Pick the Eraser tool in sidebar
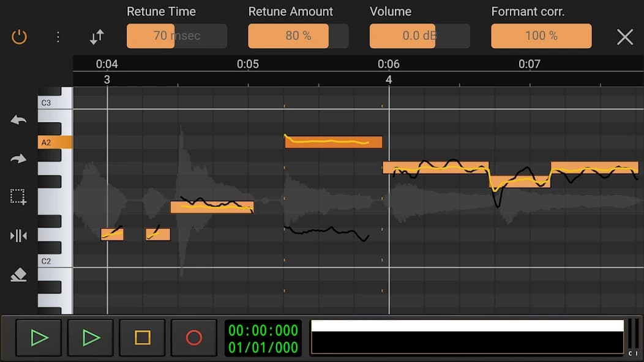644x362 pixels. click(18, 275)
